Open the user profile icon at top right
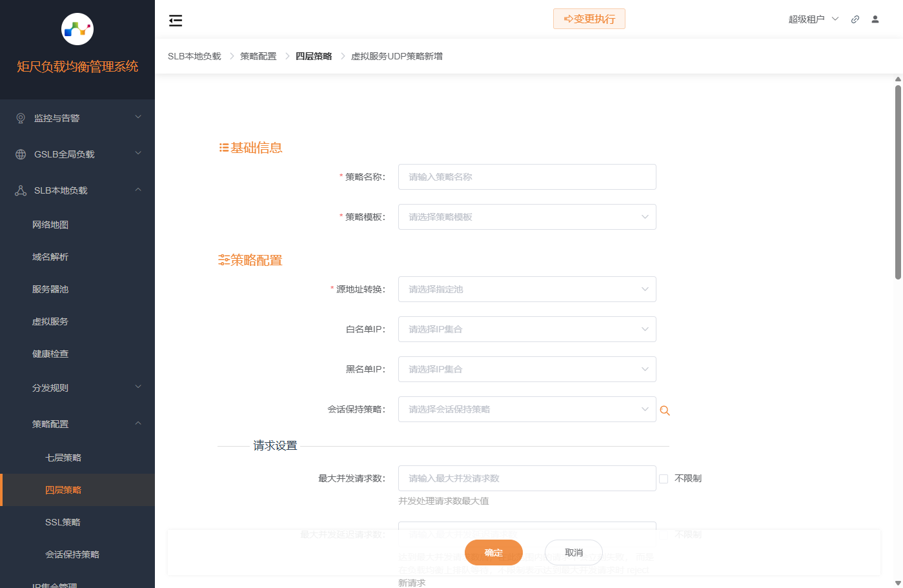This screenshot has height=588, width=903. 875,19
